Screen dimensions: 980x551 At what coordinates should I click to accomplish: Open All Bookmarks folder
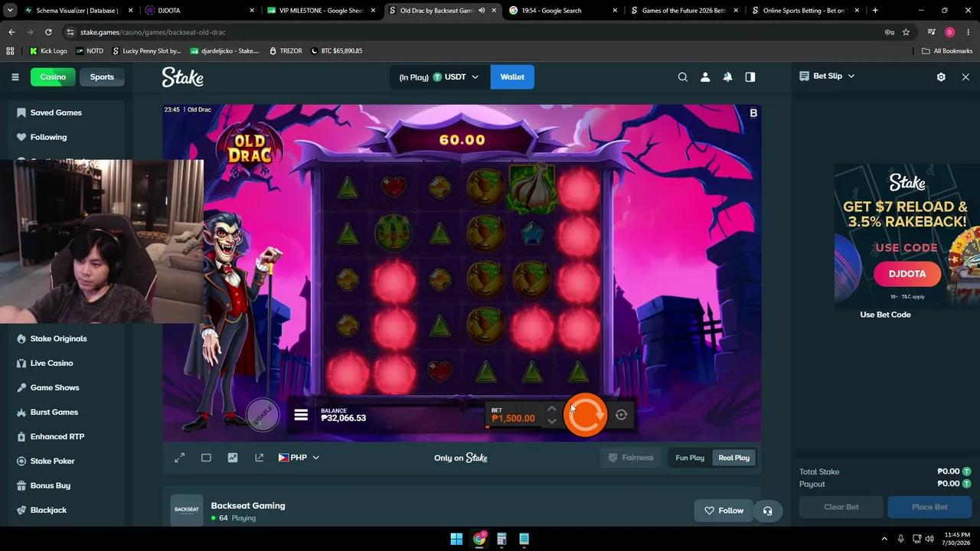tap(947, 51)
